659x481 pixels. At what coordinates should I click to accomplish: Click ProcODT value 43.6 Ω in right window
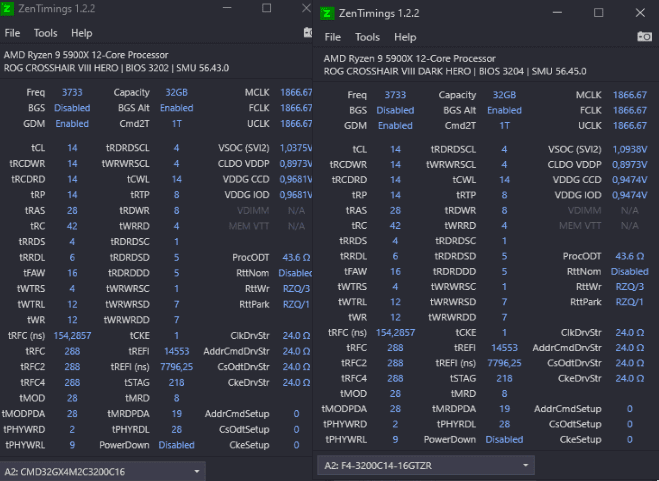[630, 256]
